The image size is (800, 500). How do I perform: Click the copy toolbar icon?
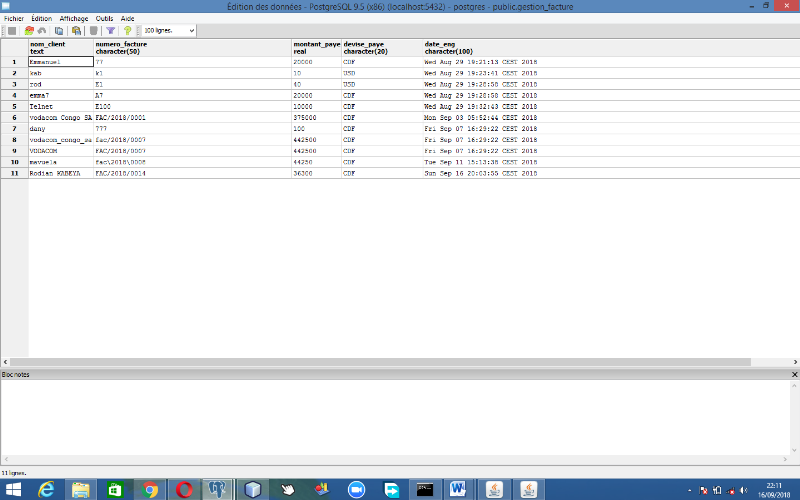59,31
